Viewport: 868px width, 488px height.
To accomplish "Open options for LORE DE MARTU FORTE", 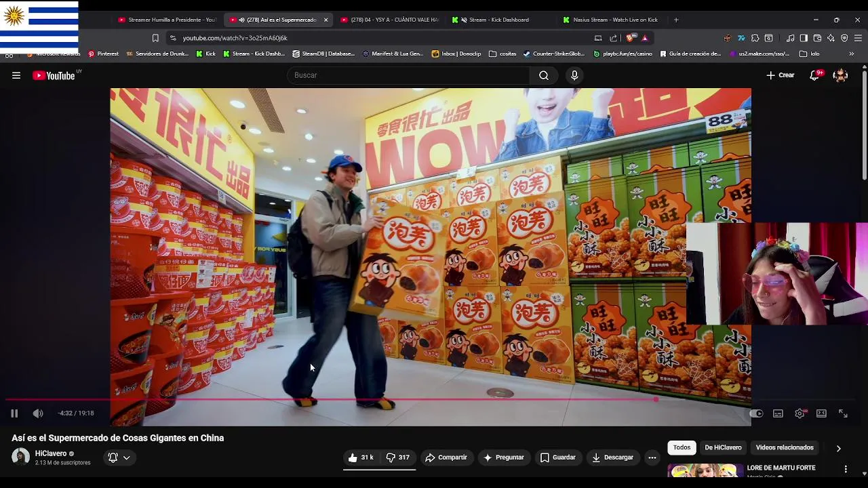I will coord(846,469).
